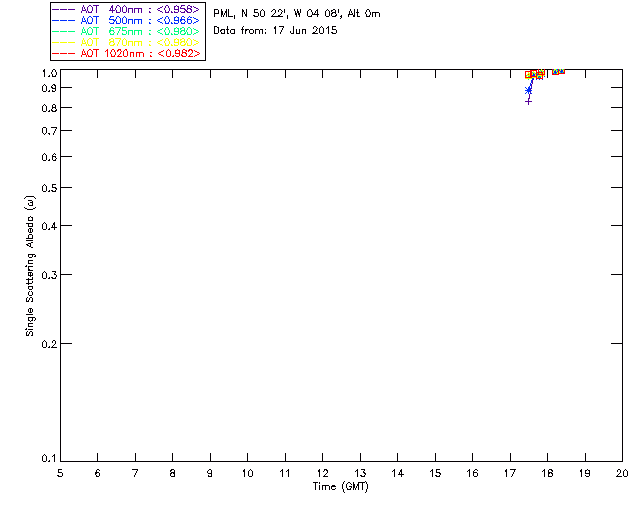640x512 pixels.
Task: Select the 'AOT 400nm : <0.958>' legend entry
Action: coord(127,9)
